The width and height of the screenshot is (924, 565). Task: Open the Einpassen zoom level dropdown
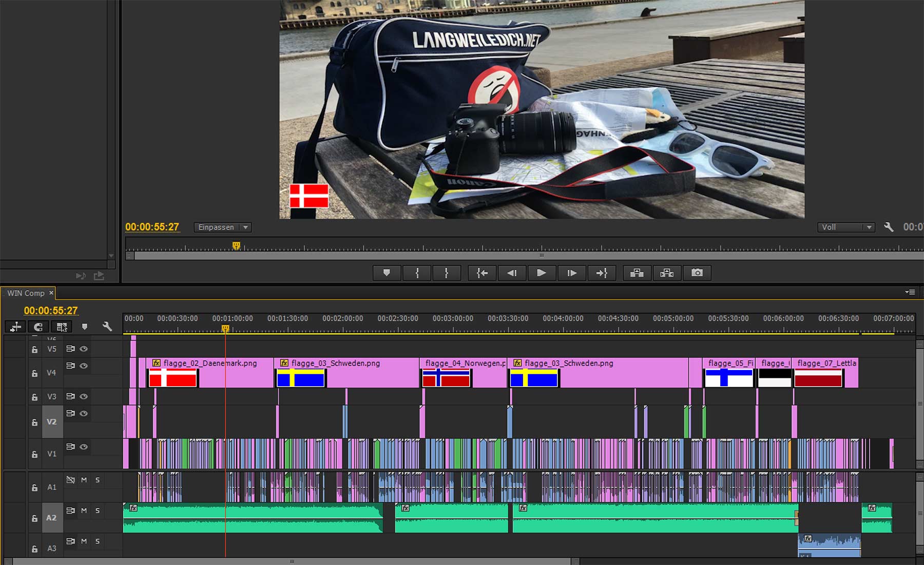point(222,227)
